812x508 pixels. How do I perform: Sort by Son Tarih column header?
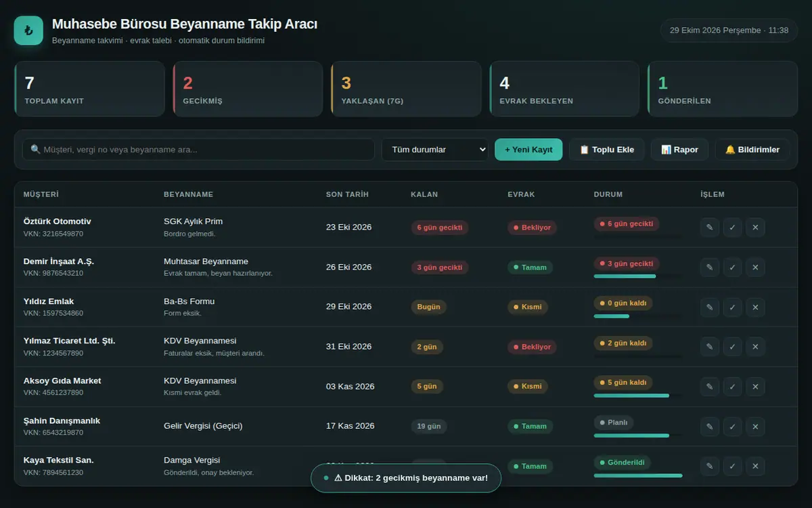347,194
